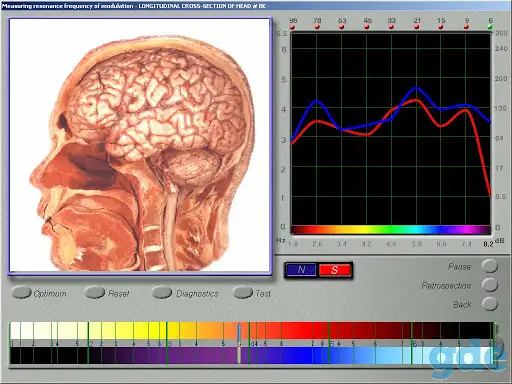This screenshot has height=384, width=512.
Task: Click the Test oval button
Action: click(243, 292)
